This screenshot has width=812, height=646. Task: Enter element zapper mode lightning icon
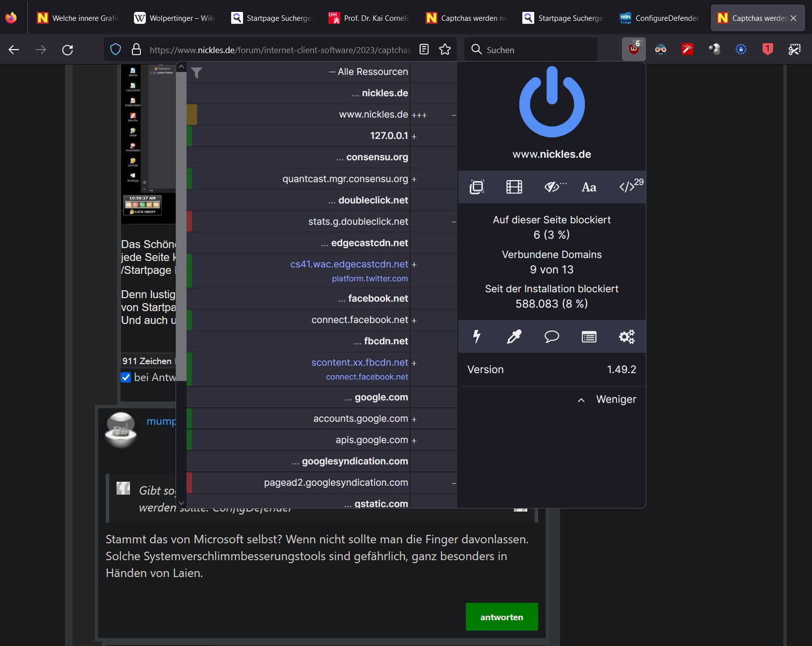tap(477, 337)
